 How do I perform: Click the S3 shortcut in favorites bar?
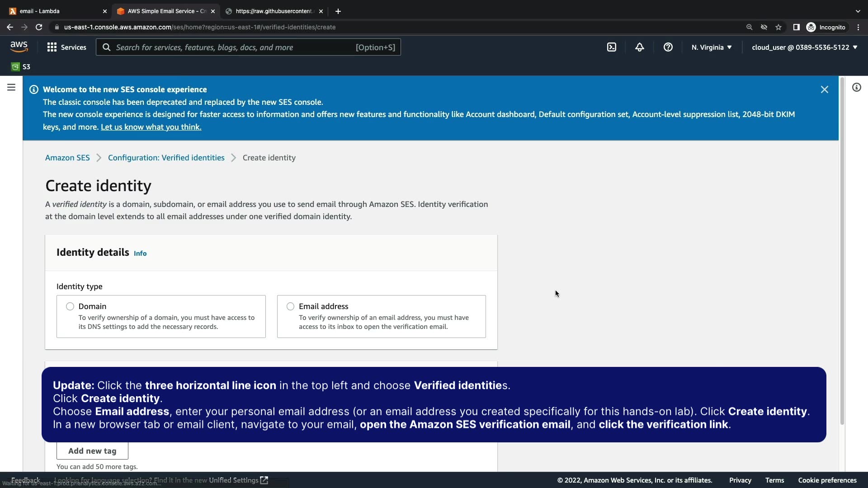pos(21,67)
